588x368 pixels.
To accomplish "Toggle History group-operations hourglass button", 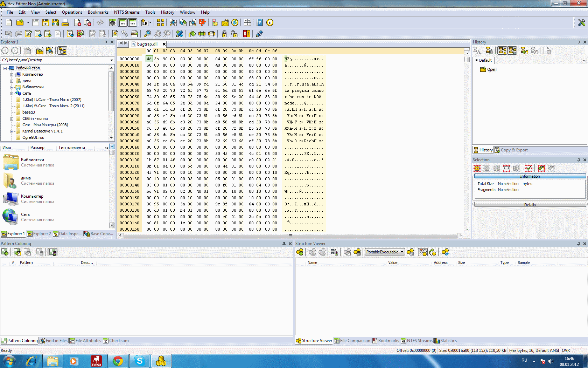I will coord(512,51).
